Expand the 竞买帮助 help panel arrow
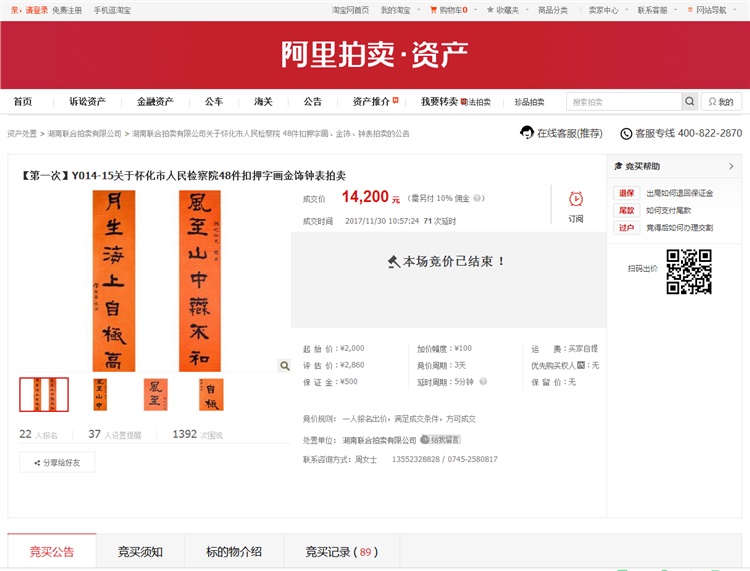Image resolution: width=750 pixels, height=571 pixels. tap(731, 166)
